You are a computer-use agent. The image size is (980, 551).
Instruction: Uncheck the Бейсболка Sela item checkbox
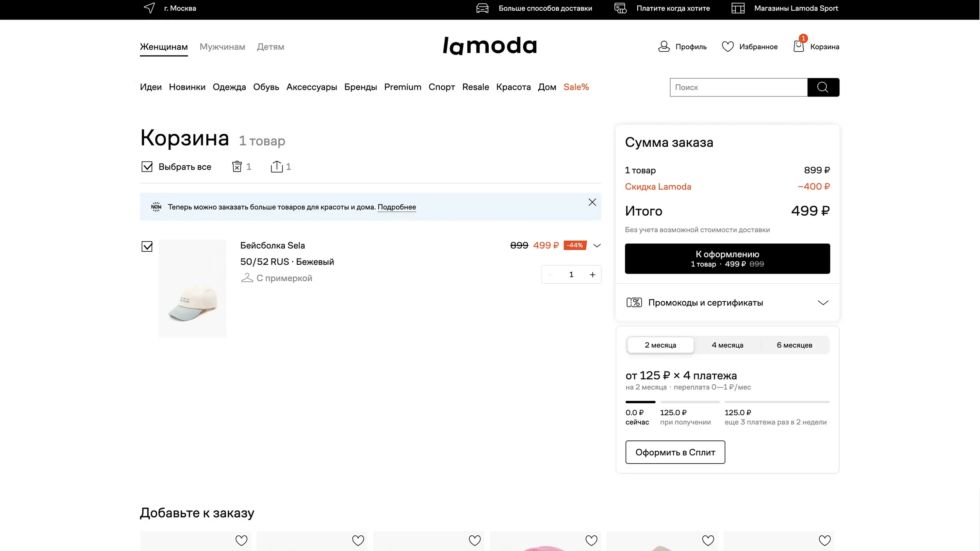click(147, 246)
